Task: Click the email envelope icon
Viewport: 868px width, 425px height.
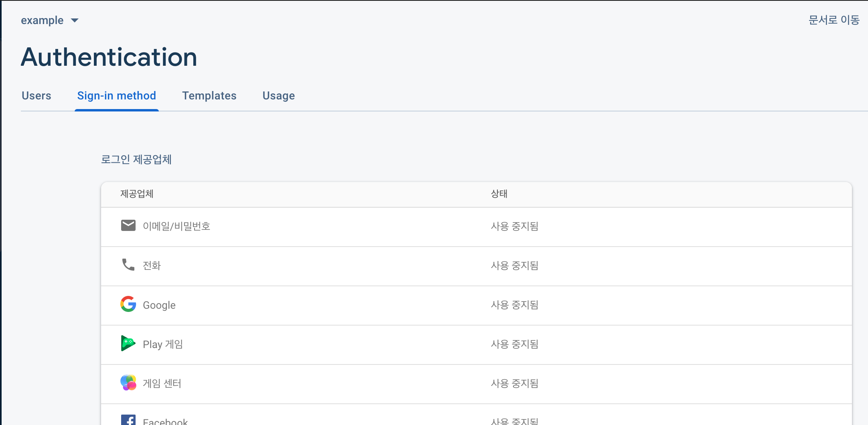Action: pos(128,226)
